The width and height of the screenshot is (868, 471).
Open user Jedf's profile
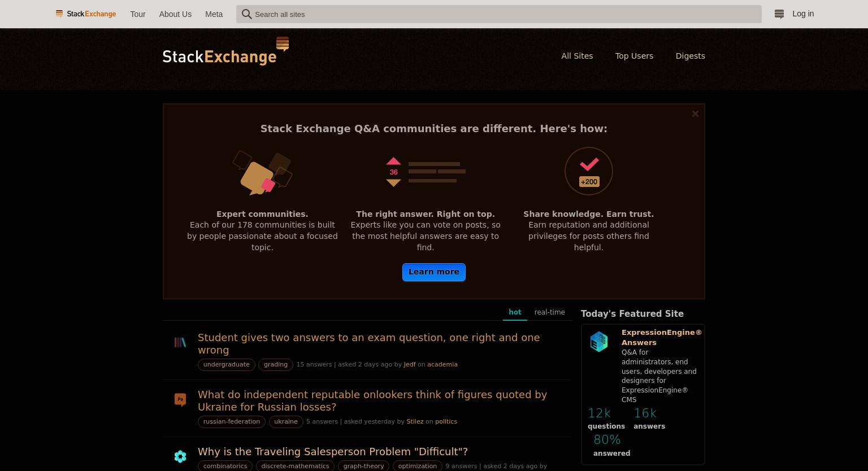pos(410,365)
